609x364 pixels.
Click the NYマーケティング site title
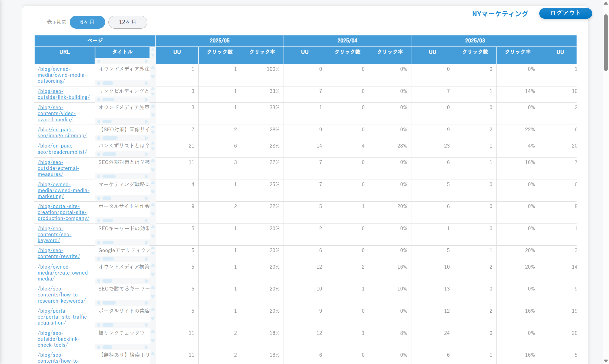[x=500, y=14]
